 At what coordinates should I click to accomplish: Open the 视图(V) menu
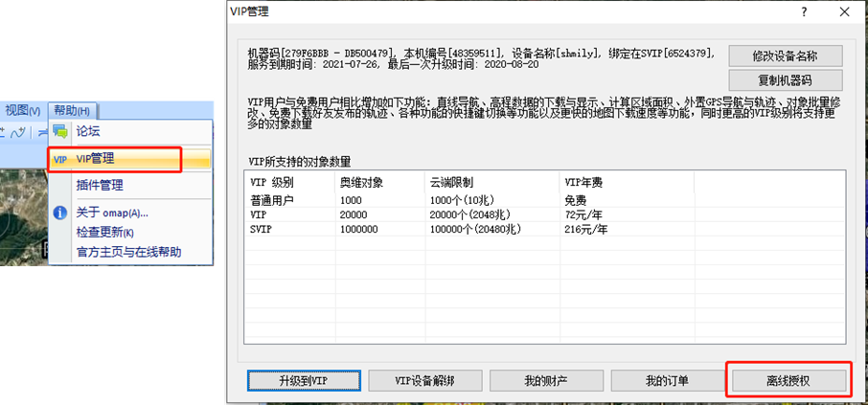coord(23,110)
